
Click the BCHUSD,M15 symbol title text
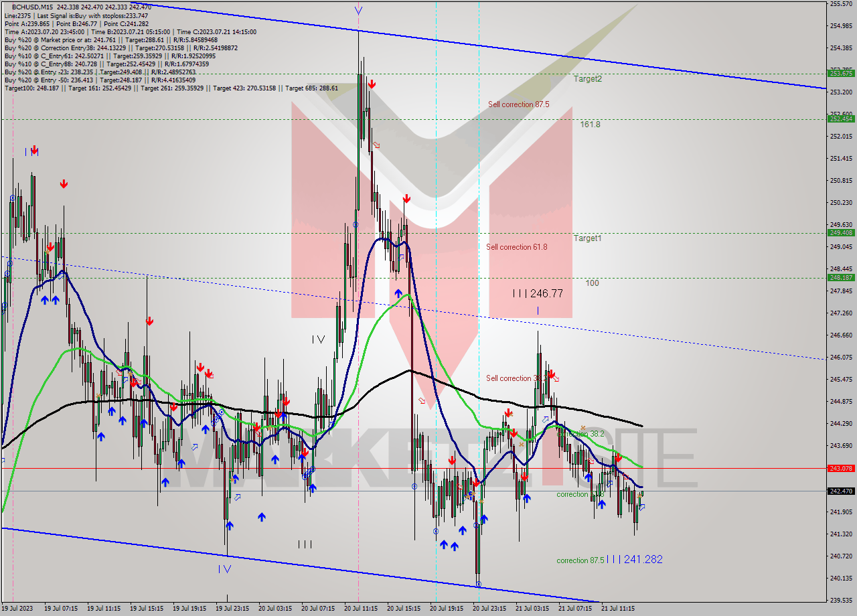tap(31, 7)
